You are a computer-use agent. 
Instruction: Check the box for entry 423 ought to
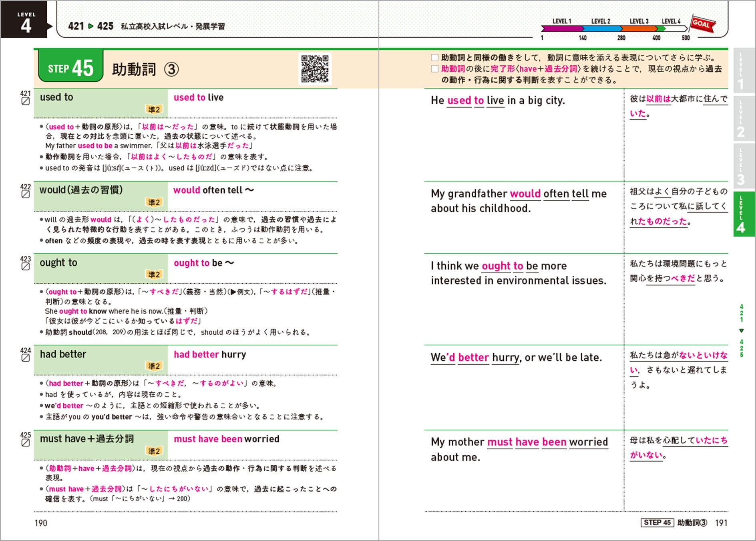tap(25, 266)
